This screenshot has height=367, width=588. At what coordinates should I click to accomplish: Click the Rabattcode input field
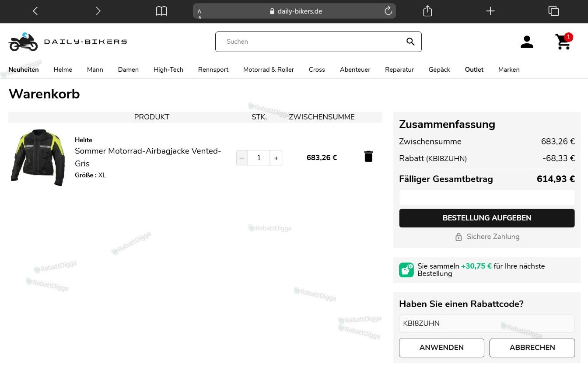(487, 323)
